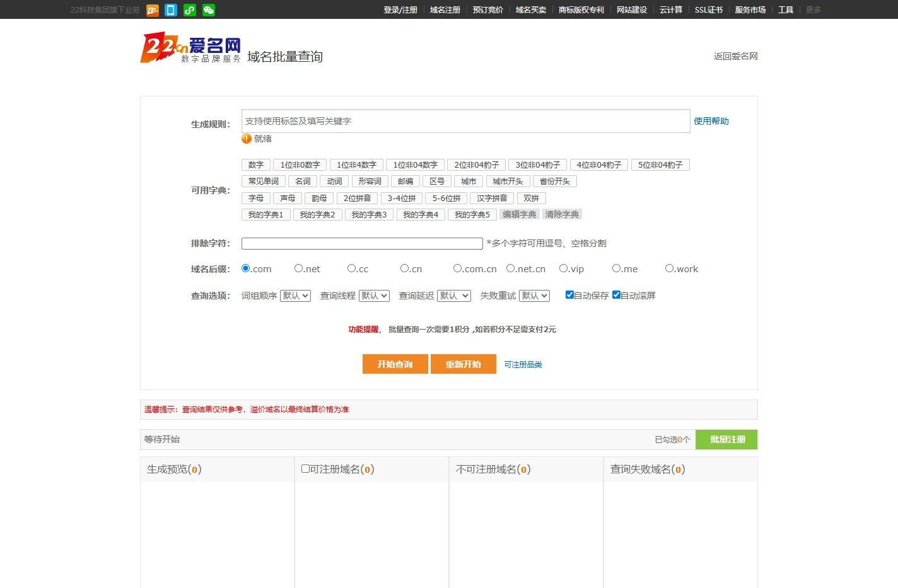Open the 词组顺序 dropdown

[x=296, y=296]
